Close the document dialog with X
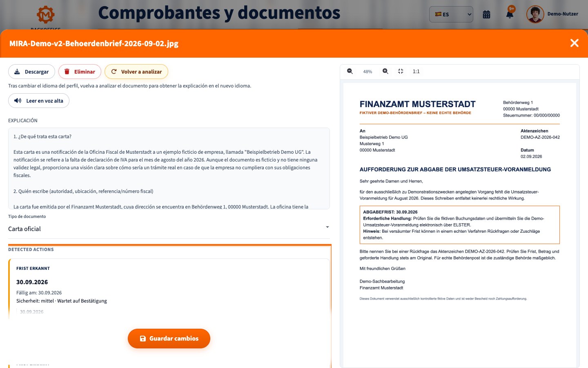The image size is (588, 368). [x=575, y=43]
